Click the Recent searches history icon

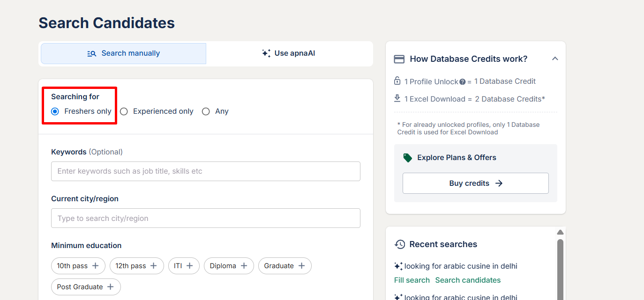tap(400, 244)
